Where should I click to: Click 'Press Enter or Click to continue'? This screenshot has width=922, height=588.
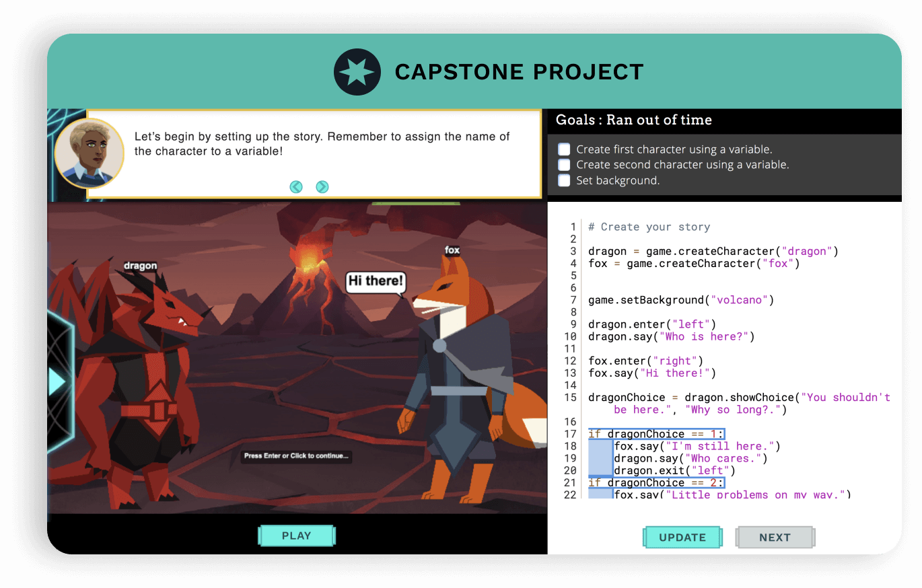(x=296, y=456)
